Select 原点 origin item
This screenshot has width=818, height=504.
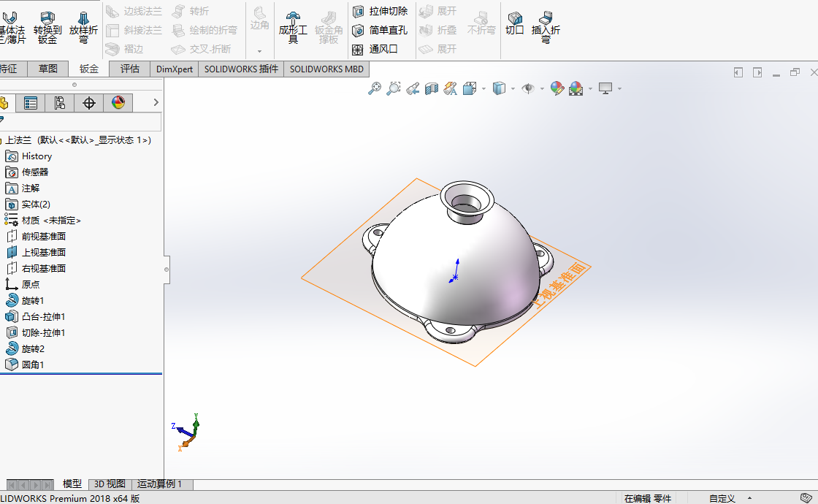click(23, 285)
